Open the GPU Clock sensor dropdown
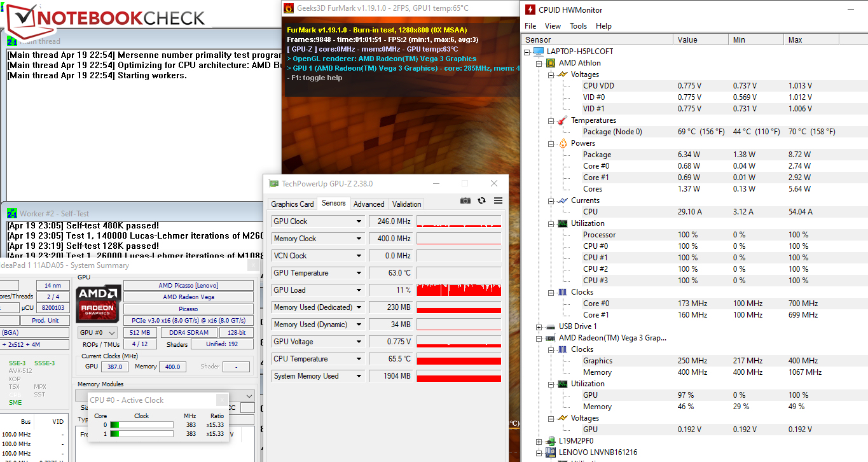Image resolution: width=868 pixels, height=462 pixels. (x=359, y=221)
